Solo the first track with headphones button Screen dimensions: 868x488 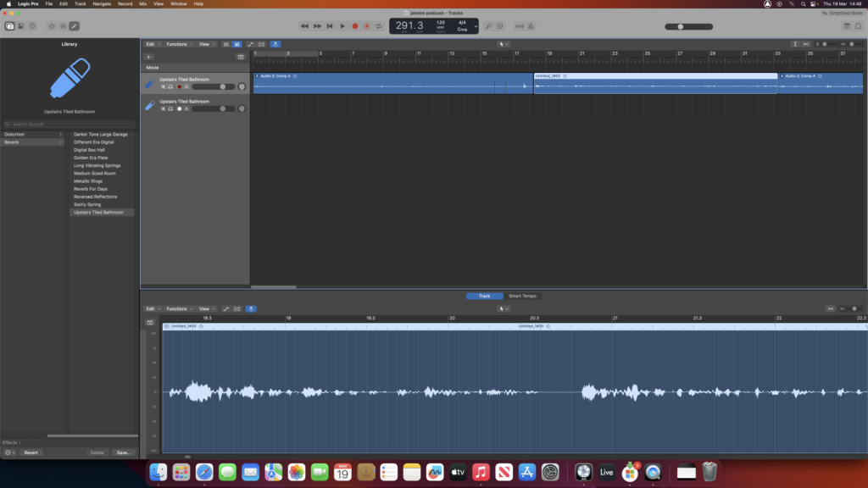click(170, 86)
